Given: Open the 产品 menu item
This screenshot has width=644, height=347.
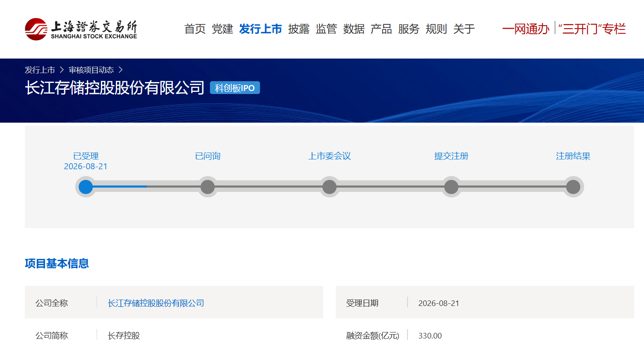Looking at the screenshot, I should click(381, 29).
